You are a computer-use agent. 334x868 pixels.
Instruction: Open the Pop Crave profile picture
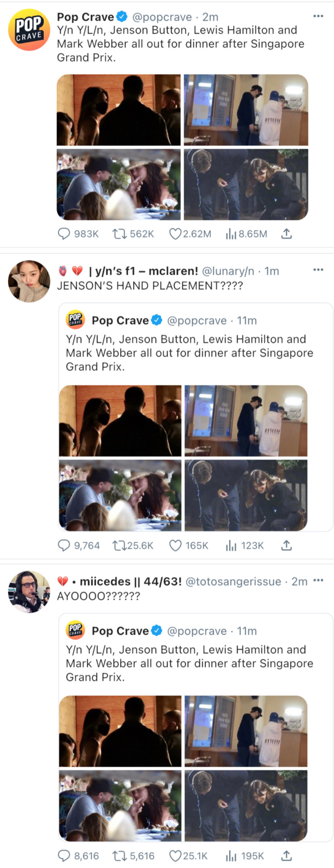pyautogui.click(x=29, y=29)
